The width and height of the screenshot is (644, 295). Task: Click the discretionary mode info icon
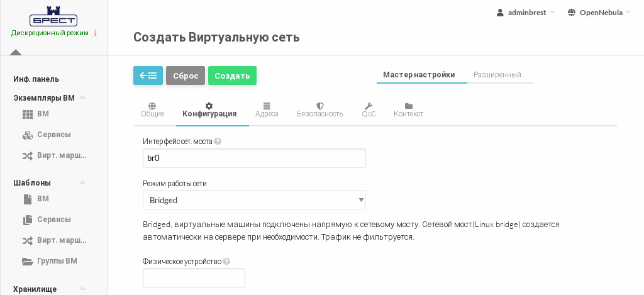(x=96, y=33)
